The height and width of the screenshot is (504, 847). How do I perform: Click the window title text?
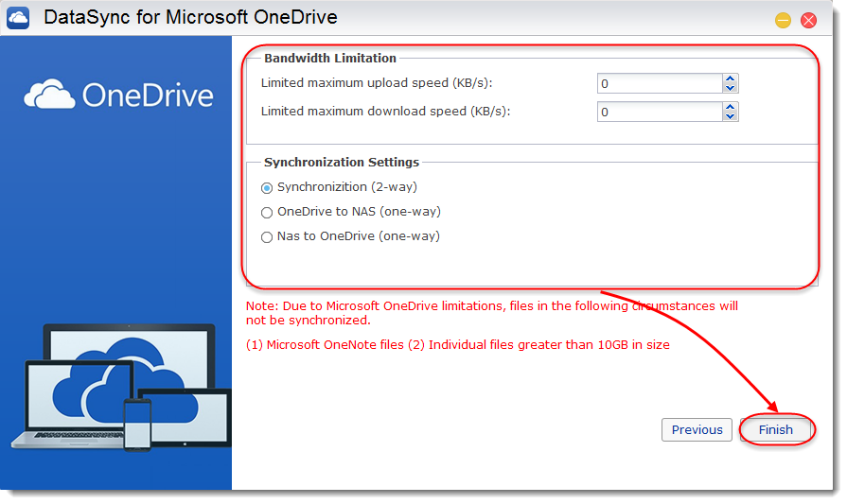coord(190,17)
